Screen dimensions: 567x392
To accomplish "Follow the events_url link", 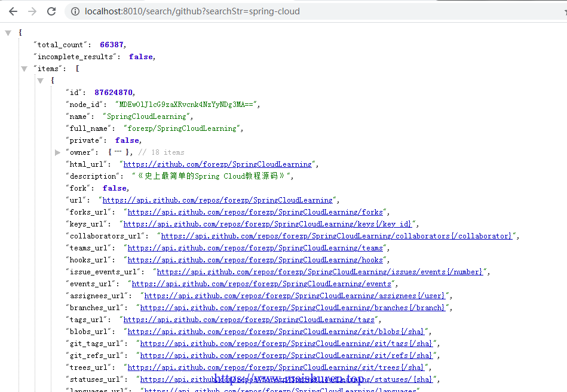I will tap(262, 284).
